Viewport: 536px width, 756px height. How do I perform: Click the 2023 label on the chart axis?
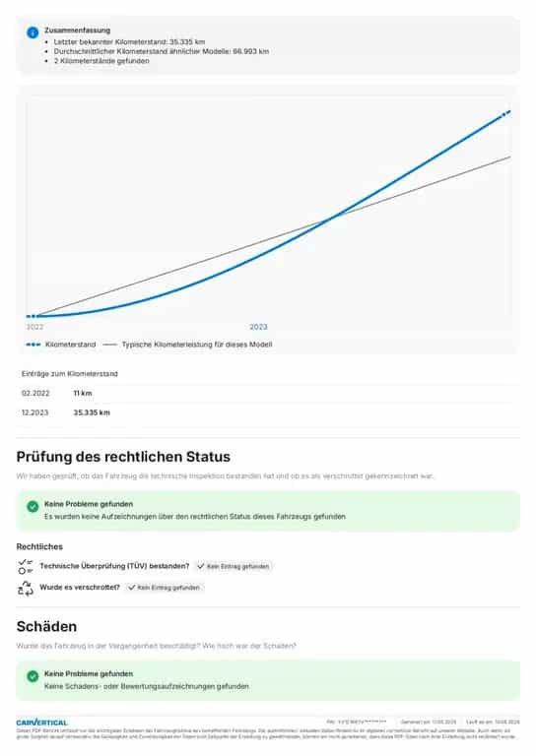coord(258,327)
